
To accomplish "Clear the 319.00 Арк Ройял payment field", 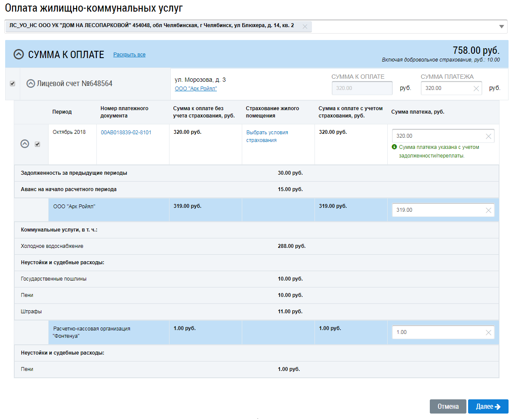I will [488, 210].
